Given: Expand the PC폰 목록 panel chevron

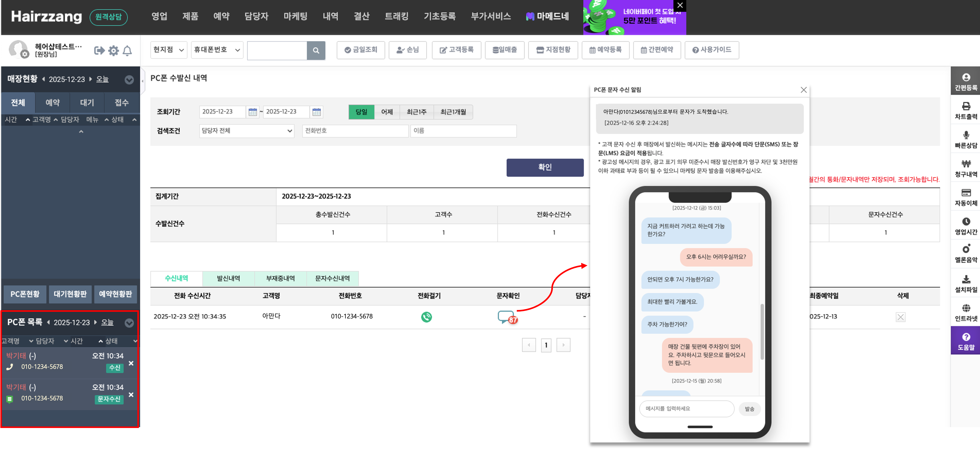Looking at the screenshot, I should 129,323.
